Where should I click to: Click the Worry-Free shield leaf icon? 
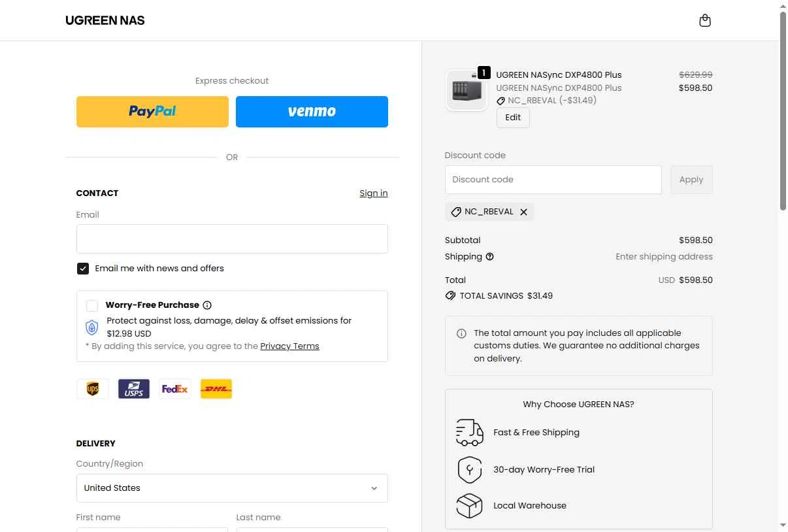[92, 327]
